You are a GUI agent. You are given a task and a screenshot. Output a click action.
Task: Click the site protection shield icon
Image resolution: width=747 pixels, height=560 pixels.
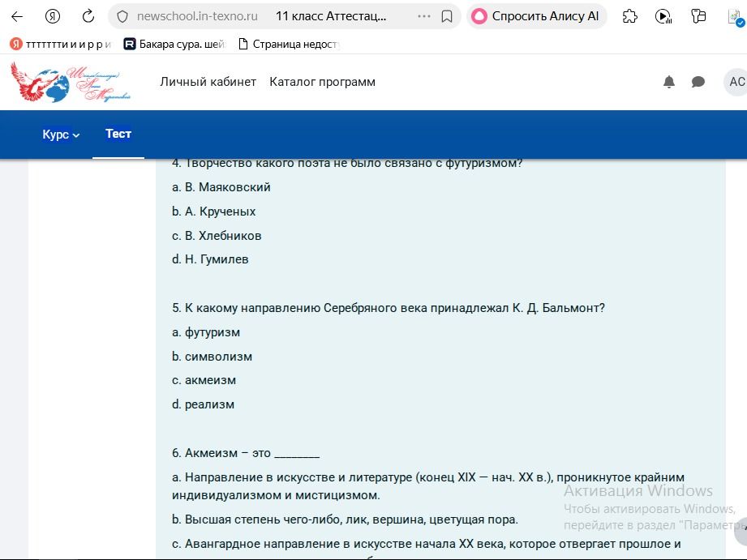click(122, 17)
